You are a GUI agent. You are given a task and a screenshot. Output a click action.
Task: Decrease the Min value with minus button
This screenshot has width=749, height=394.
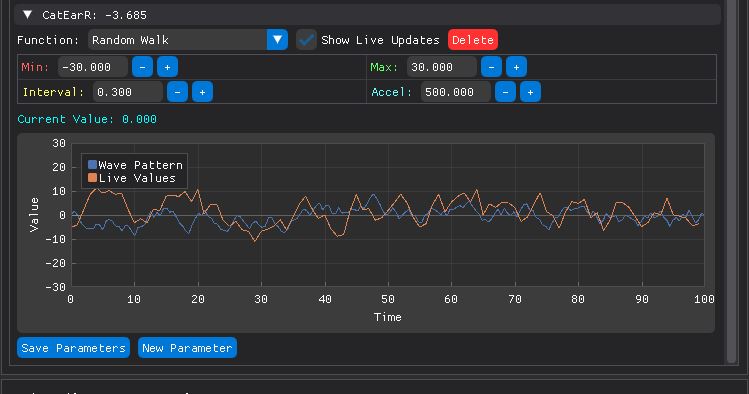click(142, 67)
